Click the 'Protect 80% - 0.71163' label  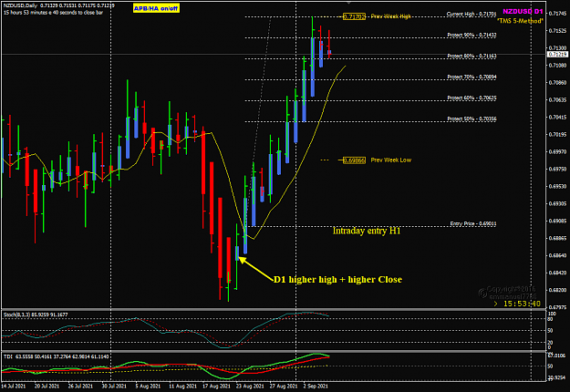tap(472, 56)
